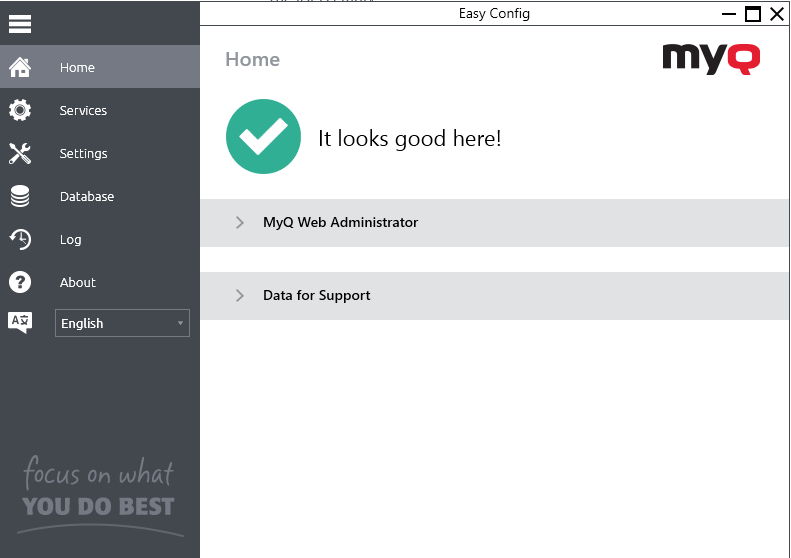
Task: Click the About question mark icon
Action: (20, 283)
